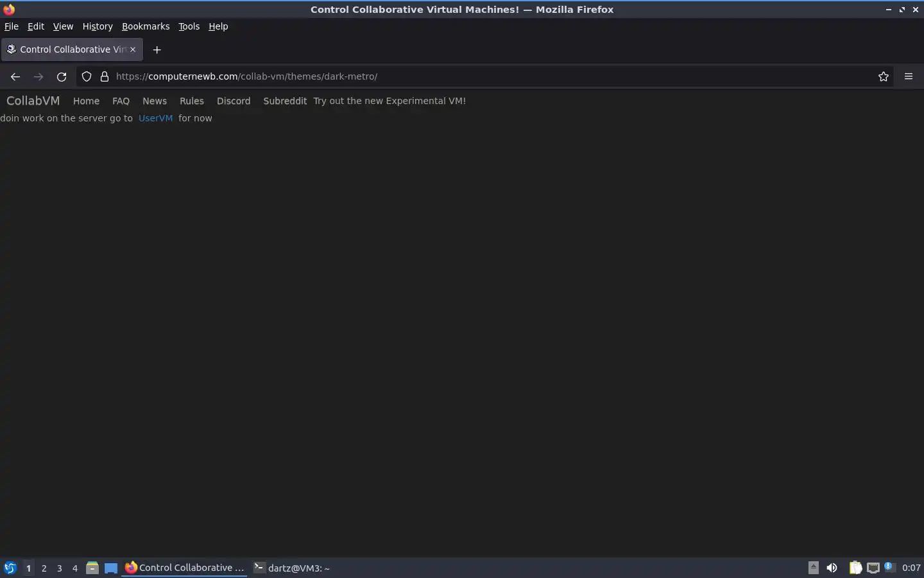Click the removable media eject tray icon
Image resolution: width=924 pixels, height=578 pixels.
coord(813,567)
